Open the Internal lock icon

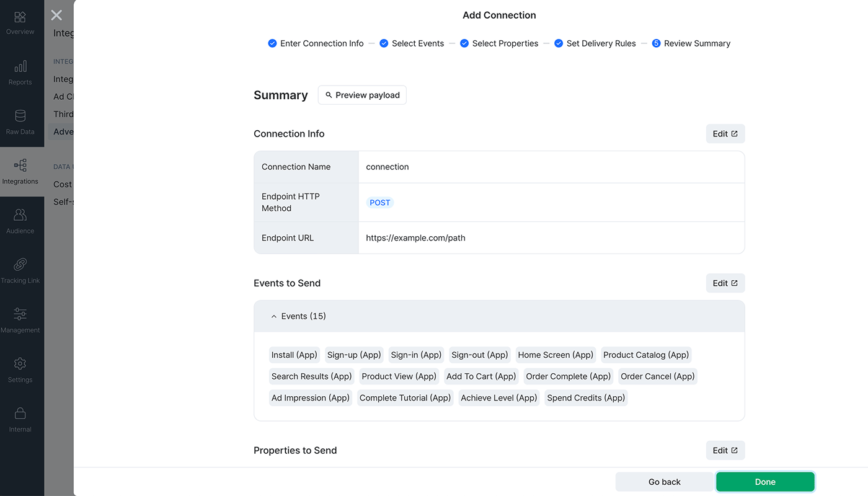point(20,414)
